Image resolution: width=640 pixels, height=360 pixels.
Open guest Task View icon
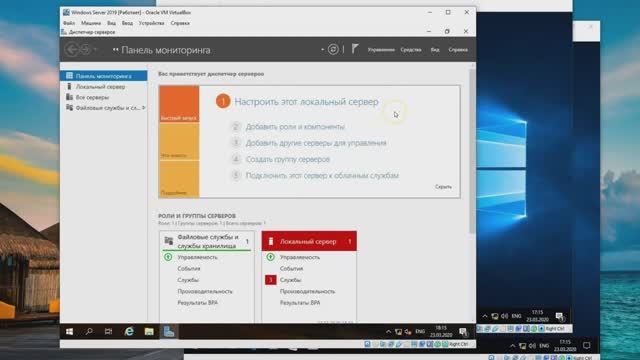click(108, 331)
